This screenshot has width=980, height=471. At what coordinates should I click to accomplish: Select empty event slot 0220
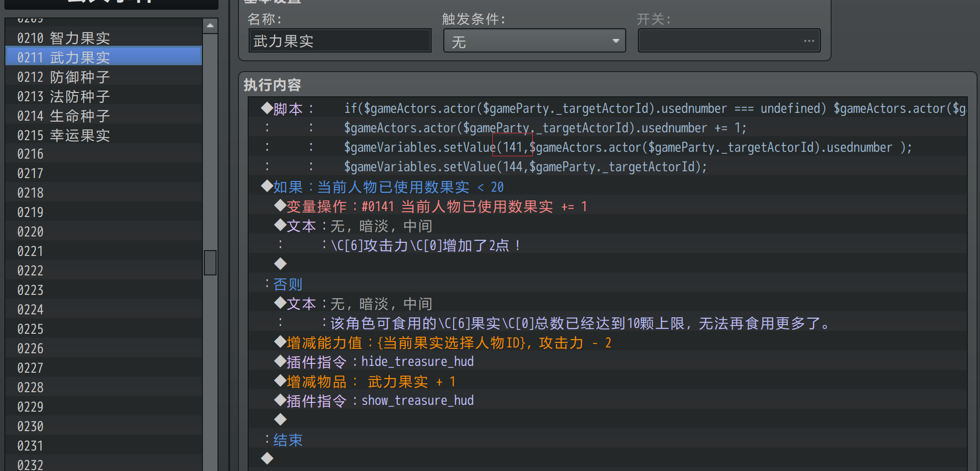coord(104,232)
